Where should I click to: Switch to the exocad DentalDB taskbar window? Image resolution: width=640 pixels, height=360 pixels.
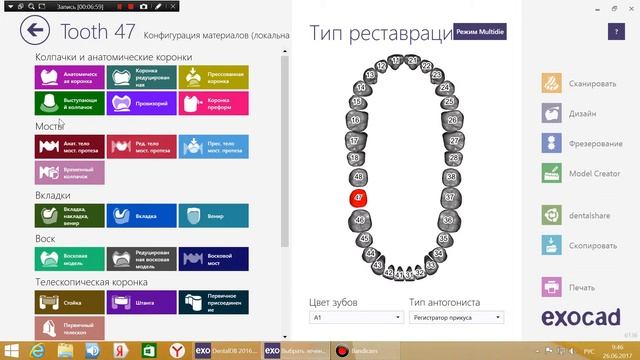coord(226,351)
